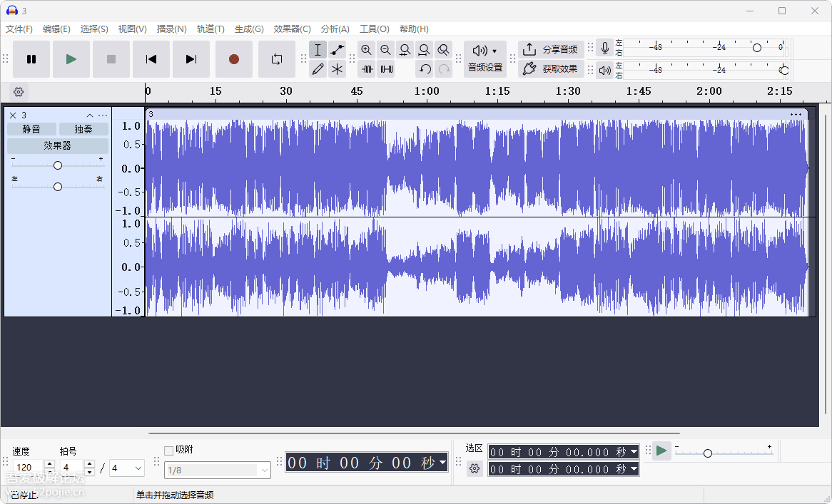Click the Zoom In magnifier
The width and height of the screenshot is (832, 504).
(366, 50)
